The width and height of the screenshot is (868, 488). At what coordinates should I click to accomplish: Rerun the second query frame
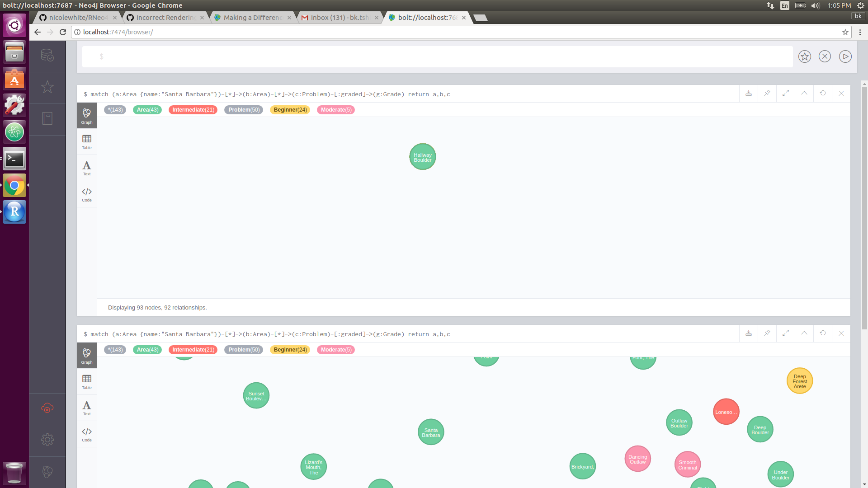(x=823, y=333)
